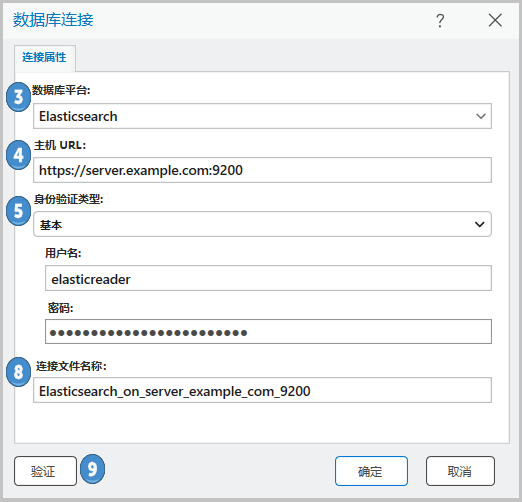Click the 密码 password field

268,332
